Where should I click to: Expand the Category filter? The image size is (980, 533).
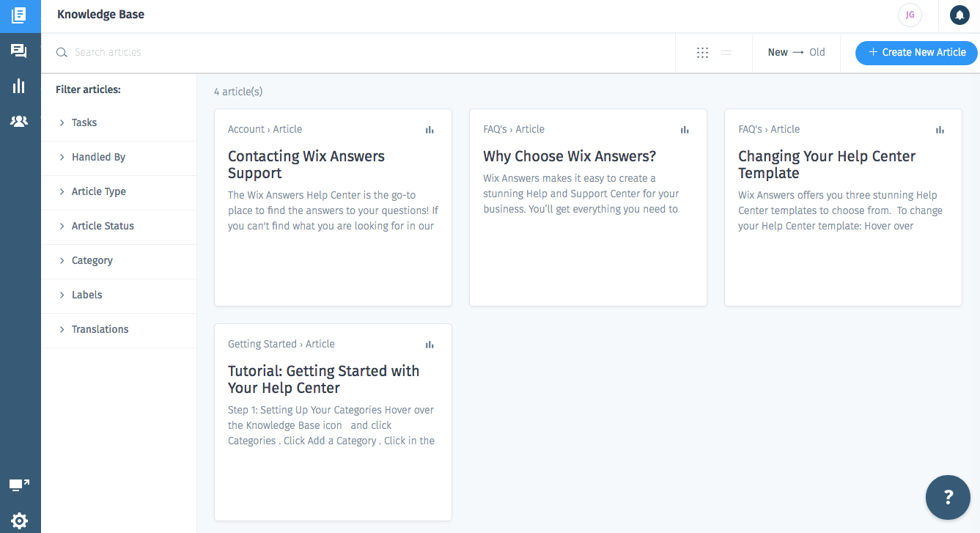click(119, 260)
